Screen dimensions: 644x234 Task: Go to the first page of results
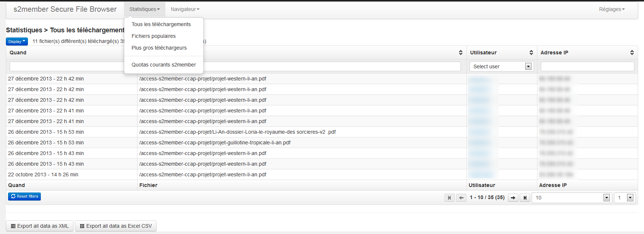[x=449, y=198]
